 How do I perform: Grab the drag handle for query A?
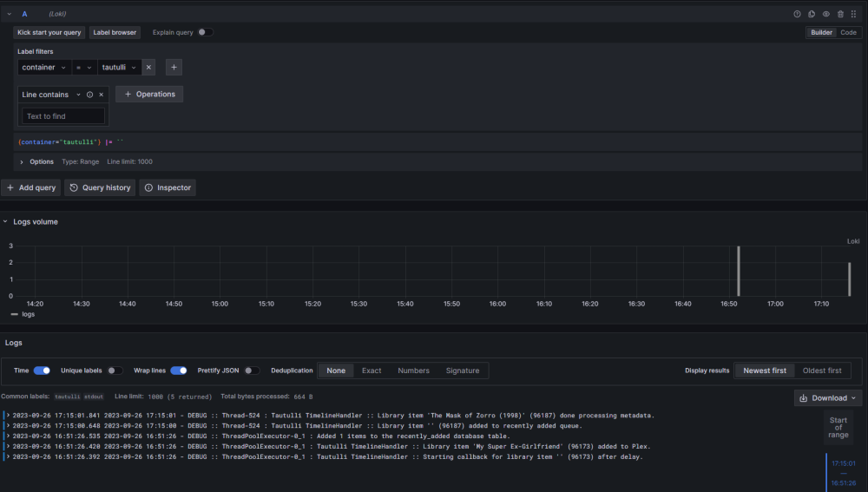coord(853,14)
